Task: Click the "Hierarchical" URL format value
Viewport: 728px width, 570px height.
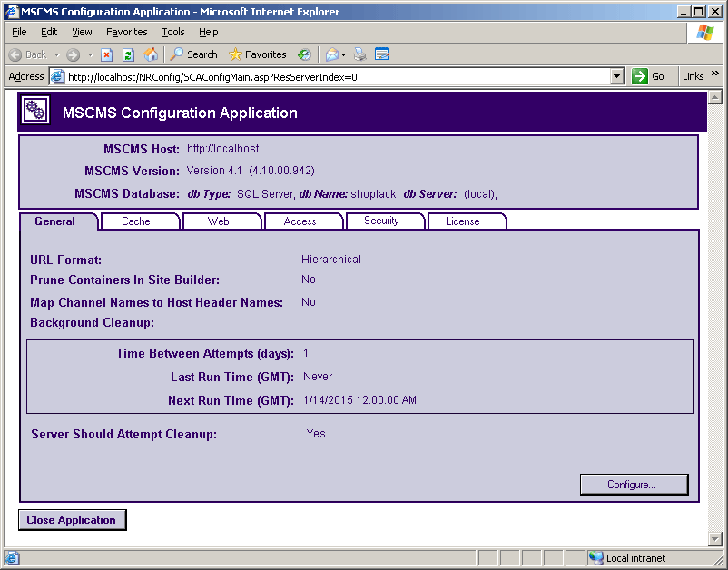Action: (x=331, y=260)
